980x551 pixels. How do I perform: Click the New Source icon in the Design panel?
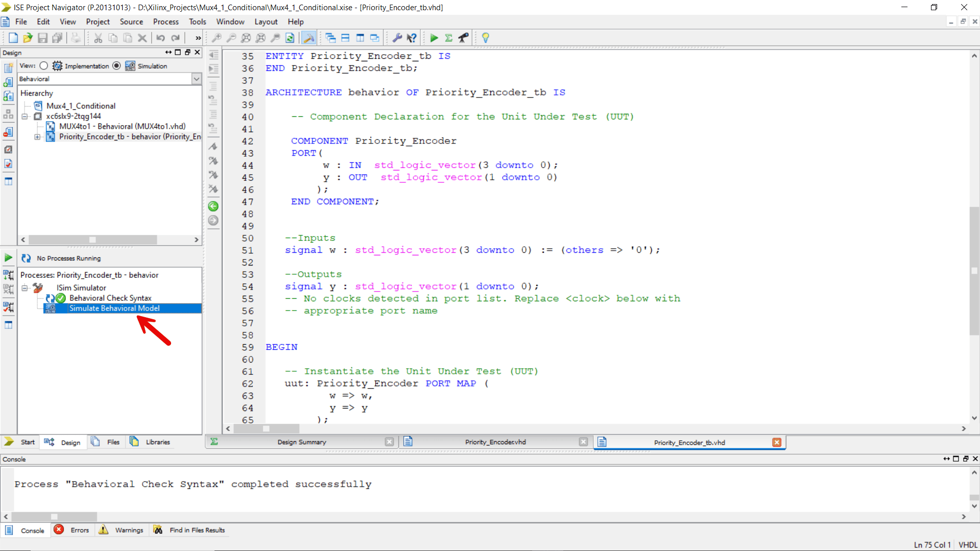(x=8, y=67)
